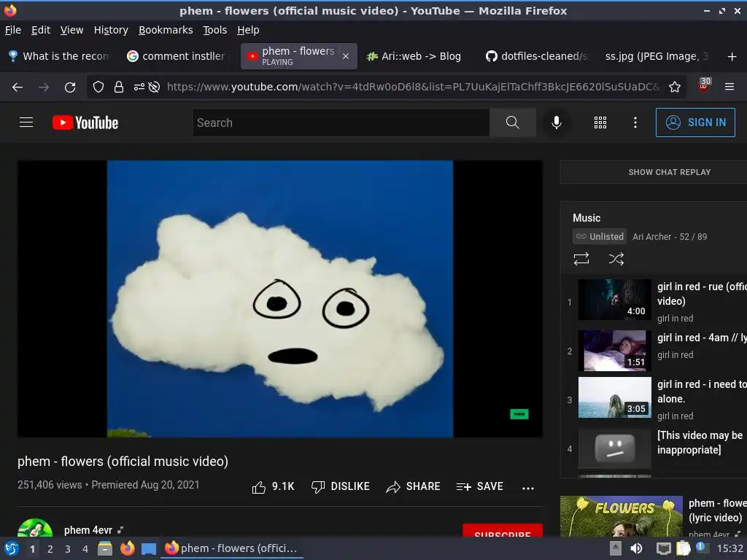Open file manager from taskbar
Screen dimensions: 747x560
click(x=105, y=548)
